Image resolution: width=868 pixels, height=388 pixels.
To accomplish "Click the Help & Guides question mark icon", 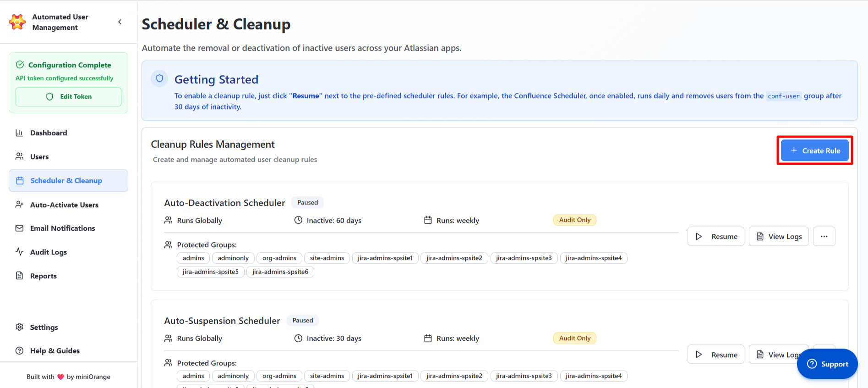I will (x=19, y=351).
